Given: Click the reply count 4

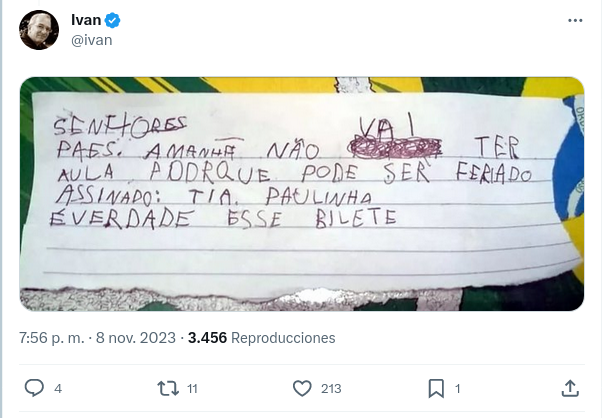Looking at the screenshot, I should (x=58, y=388).
